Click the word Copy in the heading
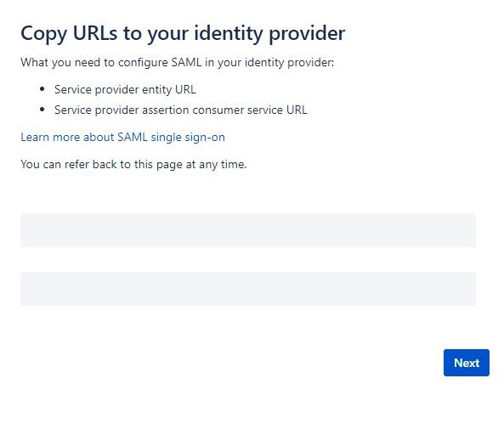This screenshot has height=429, width=504. [43, 34]
